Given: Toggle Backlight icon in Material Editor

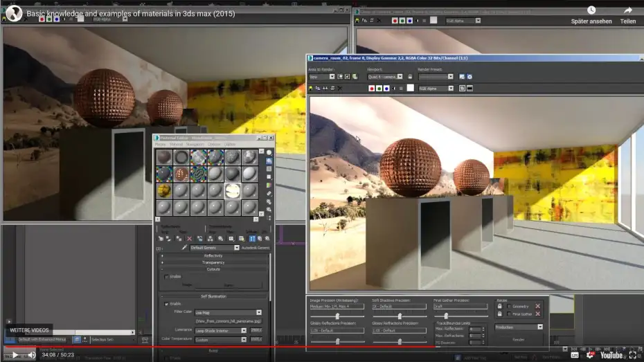Looking at the screenshot, I should [x=269, y=161].
